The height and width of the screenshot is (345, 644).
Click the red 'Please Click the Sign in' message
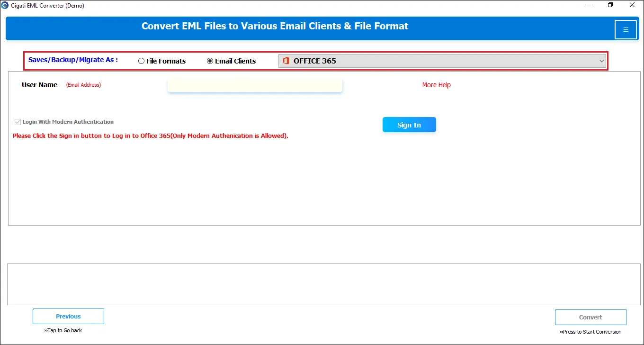[x=151, y=136]
